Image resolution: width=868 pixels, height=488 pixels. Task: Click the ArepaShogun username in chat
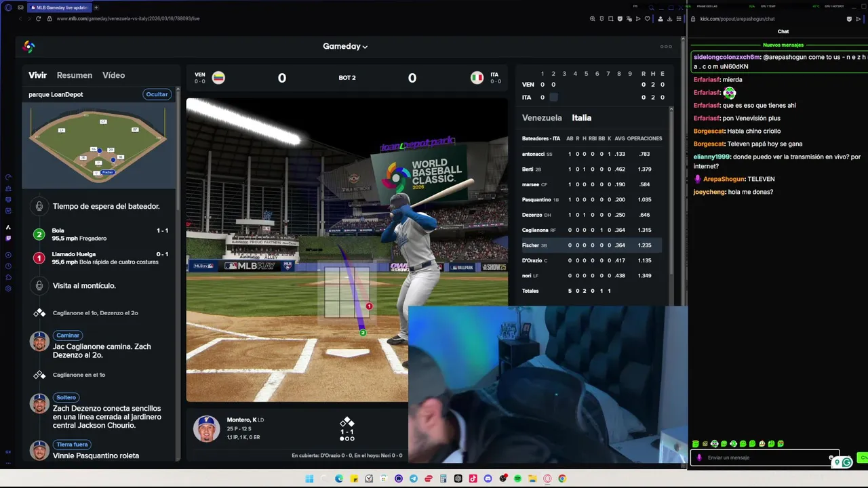(x=724, y=179)
